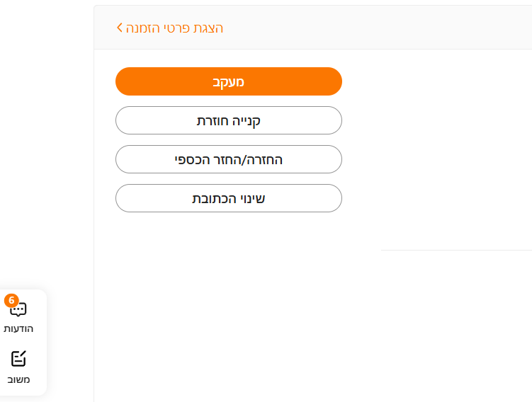This screenshot has width=532, height=402.
Task: Change the delivery address with the bottom button
Action: 228,198
